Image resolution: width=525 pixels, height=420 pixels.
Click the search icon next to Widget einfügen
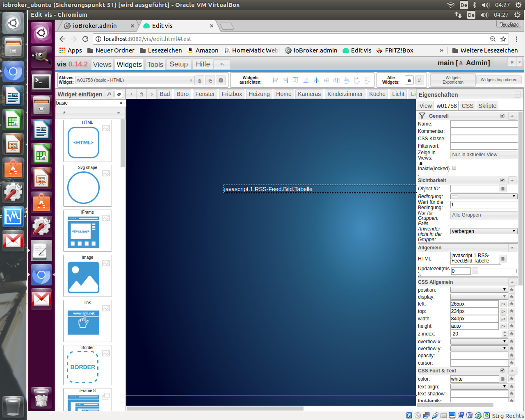tap(109, 94)
